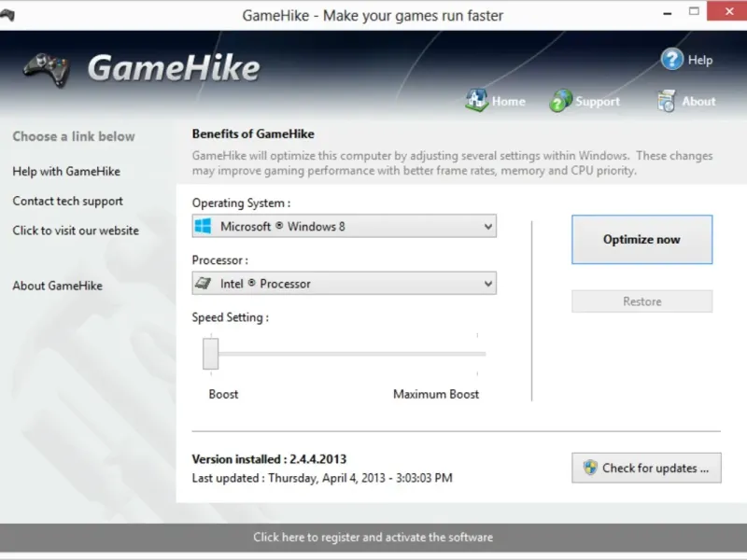The height and width of the screenshot is (560, 747).
Task: Click the About document icon
Action: point(666,101)
